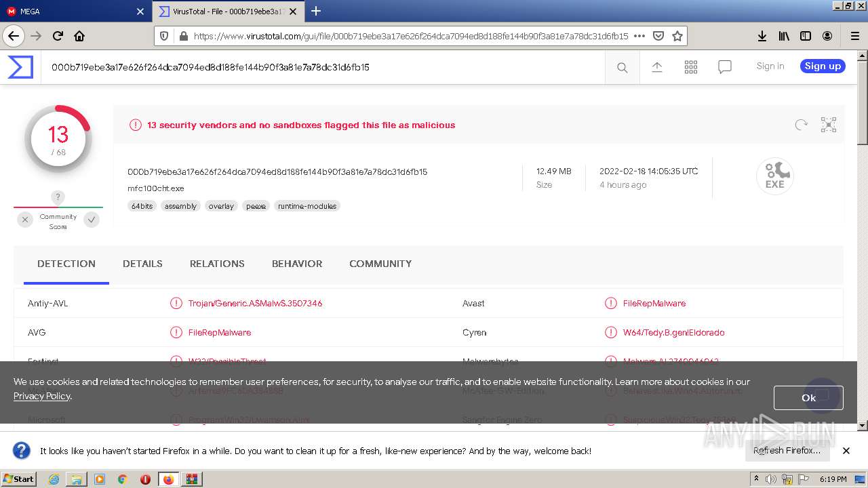Launch Internet Explorer from taskbar
868x488 pixels.
(x=54, y=479)
